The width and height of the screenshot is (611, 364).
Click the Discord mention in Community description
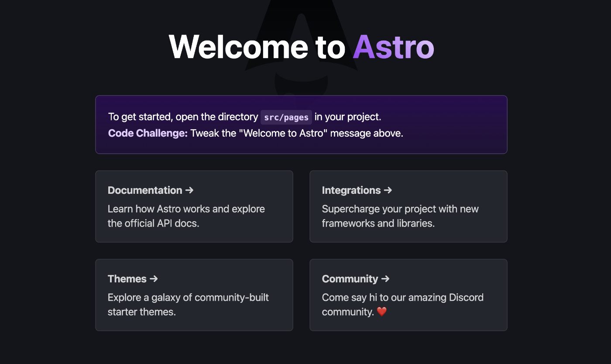(x=467, y=297)
